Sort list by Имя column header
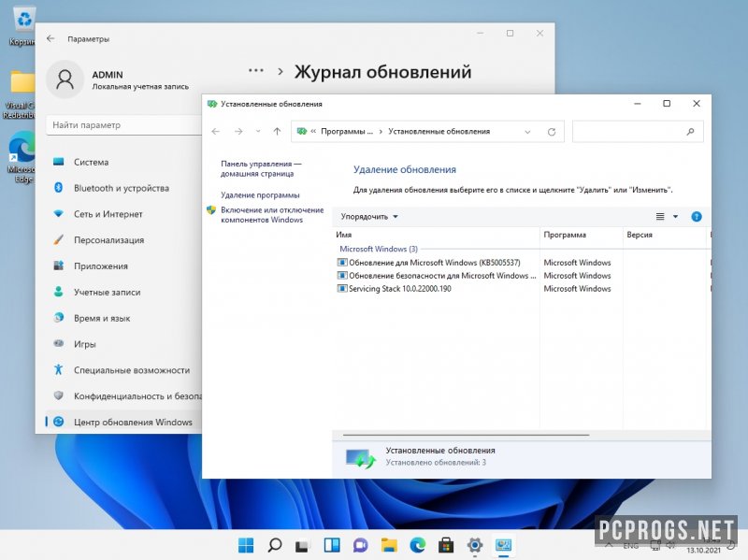This screenshot has height=560, width=748. click(437, 235)
